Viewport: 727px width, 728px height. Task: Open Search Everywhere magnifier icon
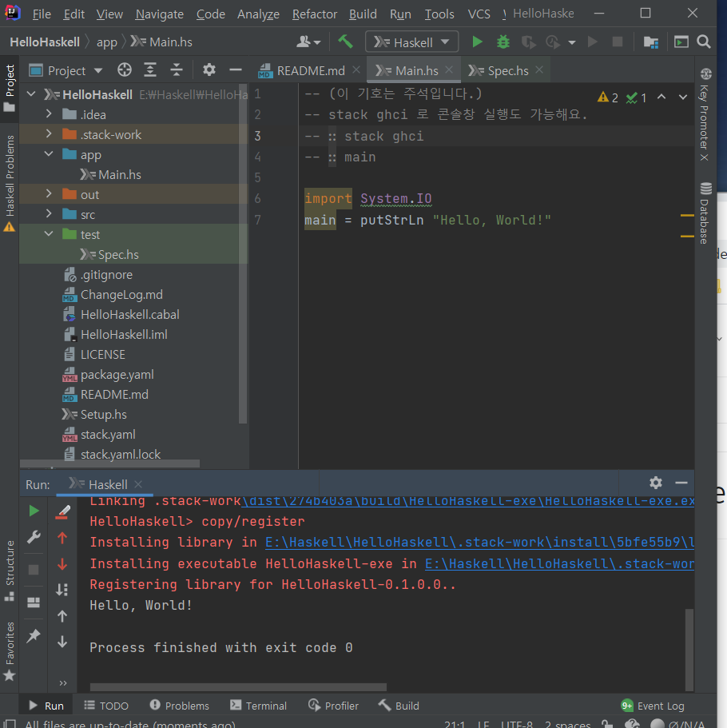tap(704, 42)
